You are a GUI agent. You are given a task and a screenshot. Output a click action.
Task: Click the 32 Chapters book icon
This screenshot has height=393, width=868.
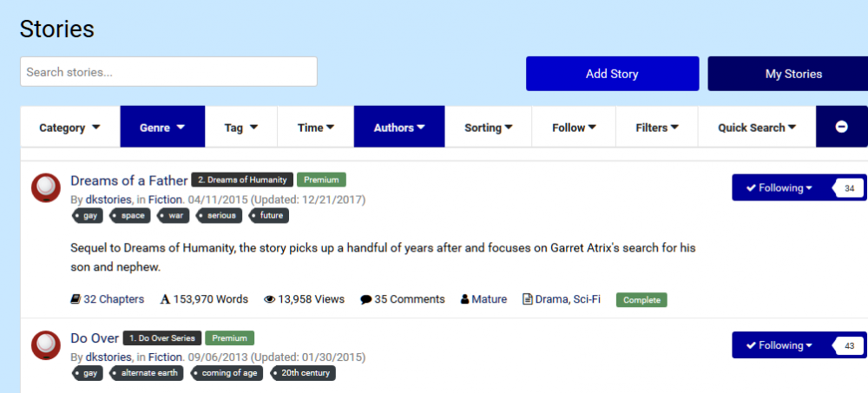pos(76,299)
